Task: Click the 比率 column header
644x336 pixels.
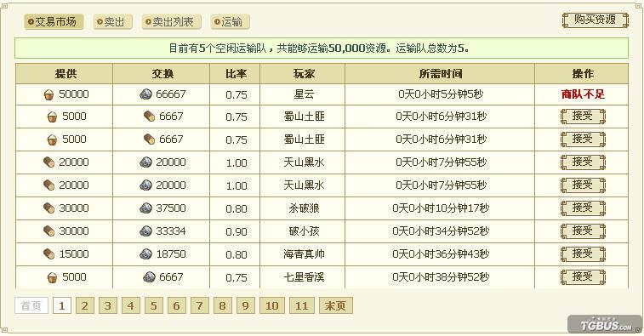Action: 235,74
